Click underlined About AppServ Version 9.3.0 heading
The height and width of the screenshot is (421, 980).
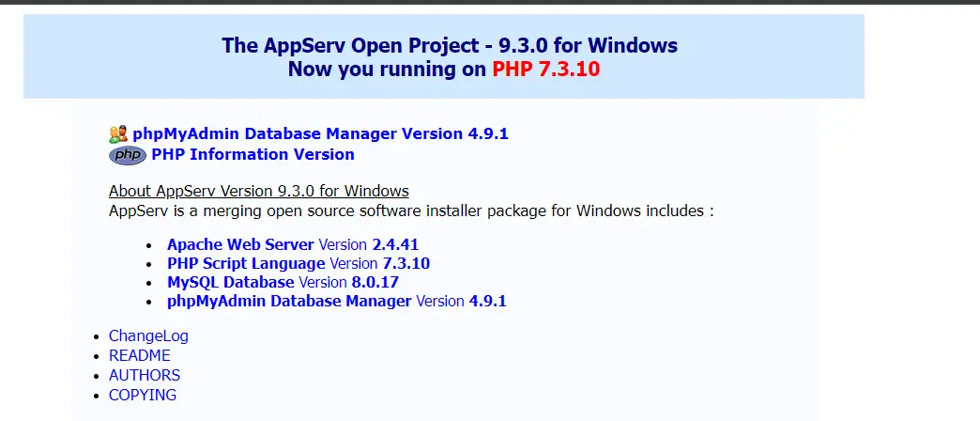[259, 191]
